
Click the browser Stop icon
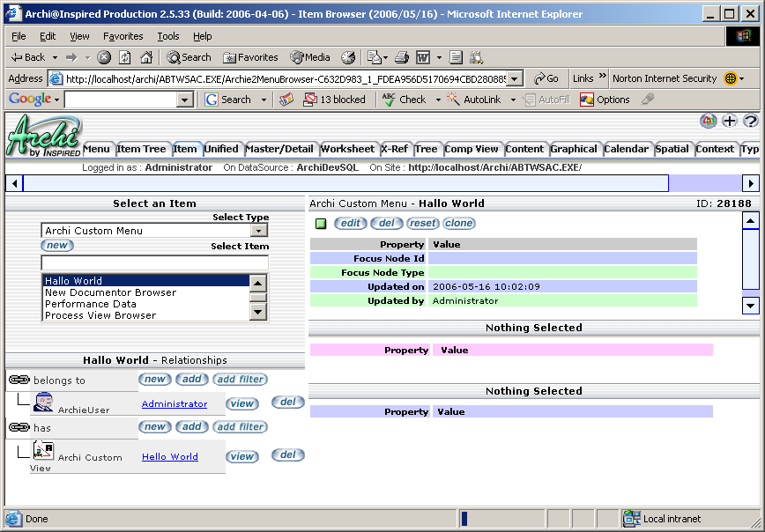[x=104, y=57]
